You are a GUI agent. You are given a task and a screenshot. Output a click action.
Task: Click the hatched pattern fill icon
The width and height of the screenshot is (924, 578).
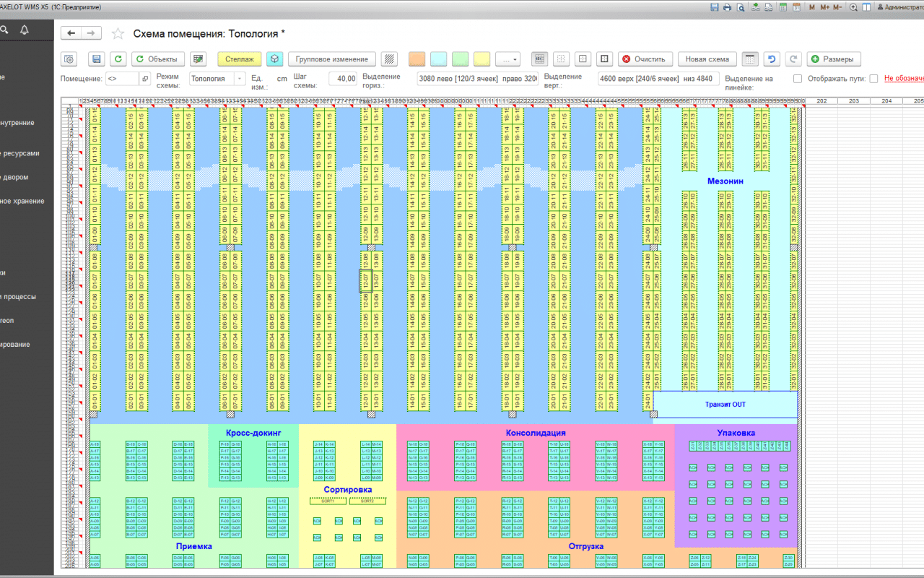coord(390,59)
